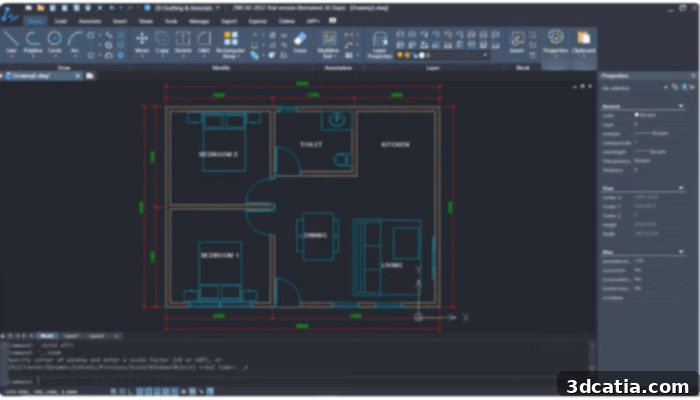
Task: Click the TOILET label in drawing
Action: coord(311,145)
